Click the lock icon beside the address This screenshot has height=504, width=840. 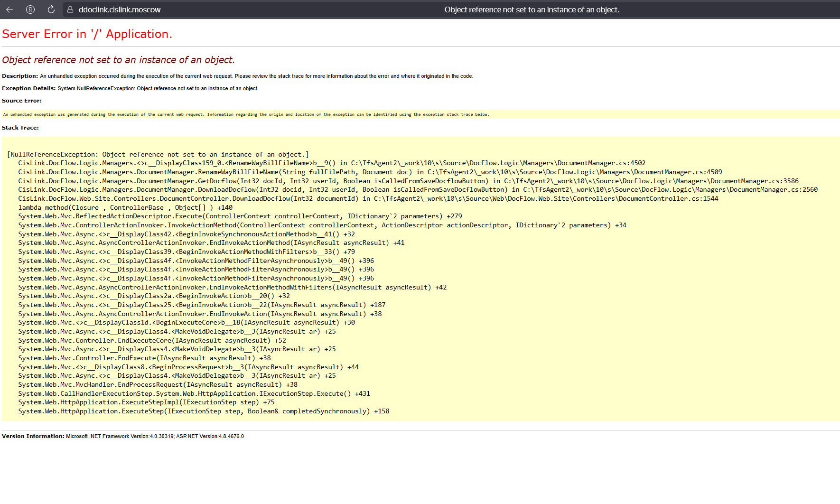[70, 9]
